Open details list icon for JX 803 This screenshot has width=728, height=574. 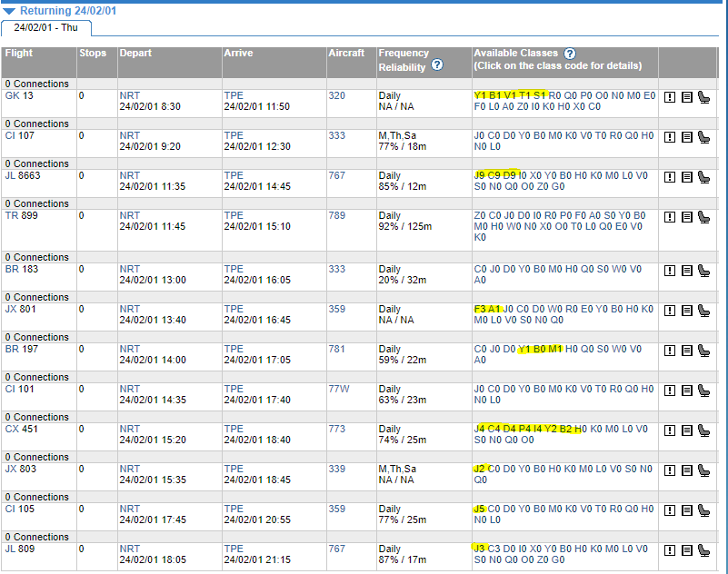(x=687, y=470)
